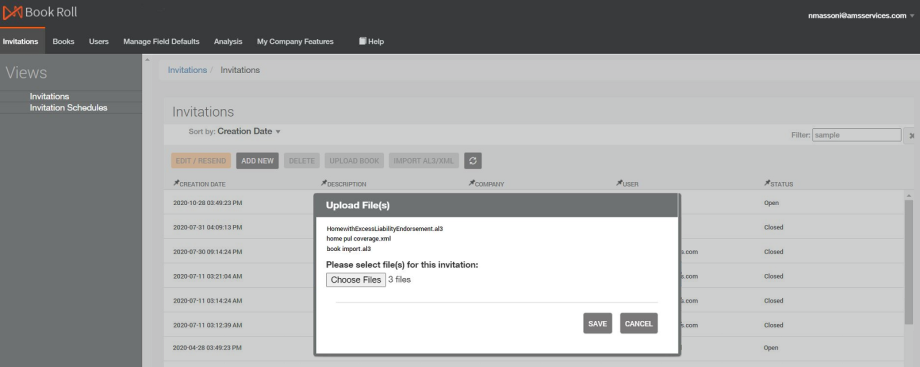Open the Books tab
920x367 pixels.
(x=63, y=42)
